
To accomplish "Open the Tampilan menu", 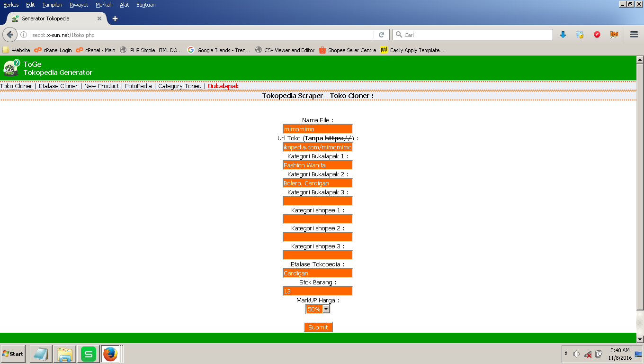I will click(x=52, y=5).
